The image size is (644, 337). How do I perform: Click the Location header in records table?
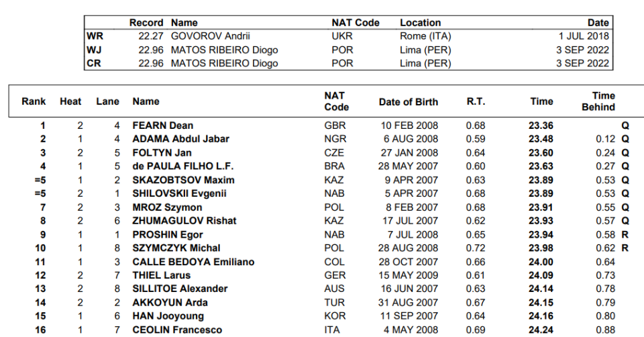click(421, 23)
